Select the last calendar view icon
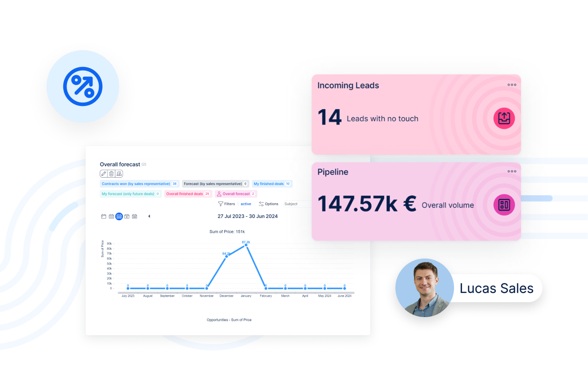This screenshot has width=588, height=371. point(134,216)
